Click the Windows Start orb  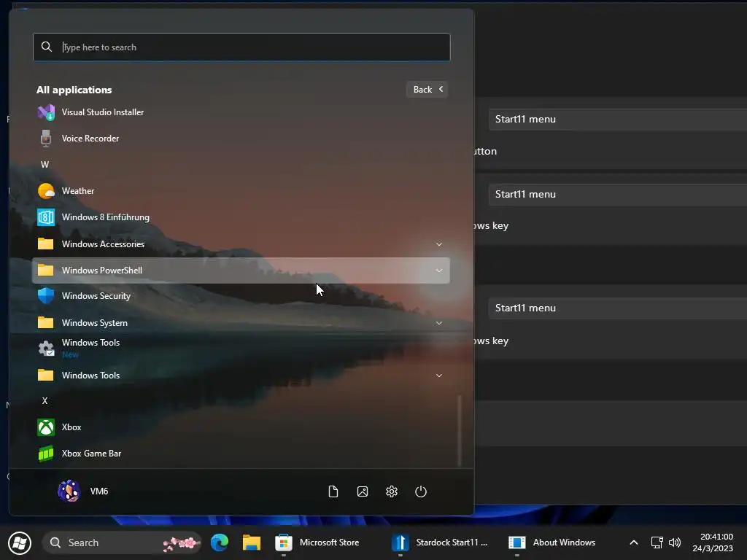point(20,542)
